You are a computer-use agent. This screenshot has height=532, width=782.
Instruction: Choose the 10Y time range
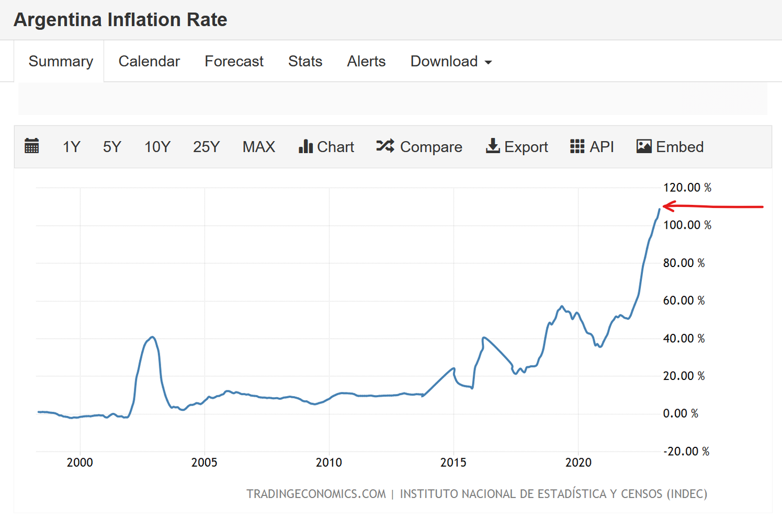pos(157,147)
